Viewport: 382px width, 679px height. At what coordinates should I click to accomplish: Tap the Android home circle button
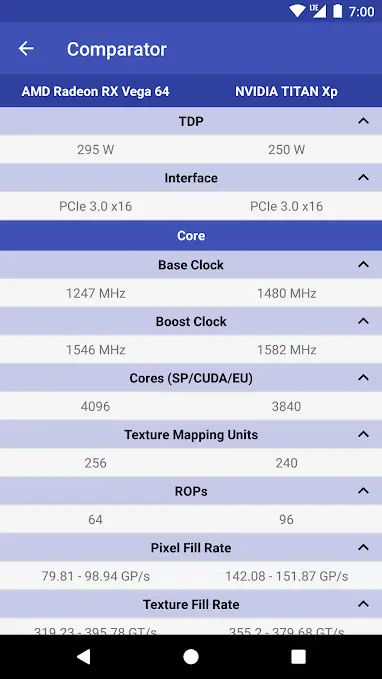pos(191,657)
